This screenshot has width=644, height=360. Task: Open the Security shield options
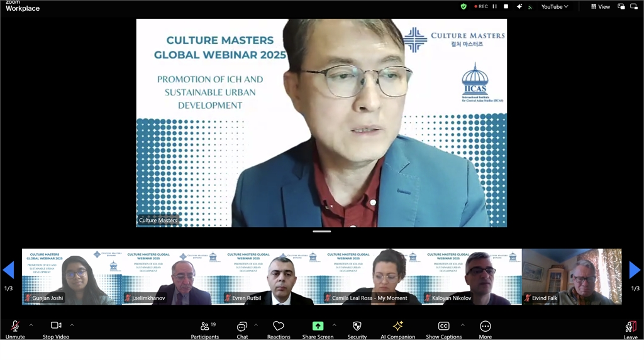357,330
